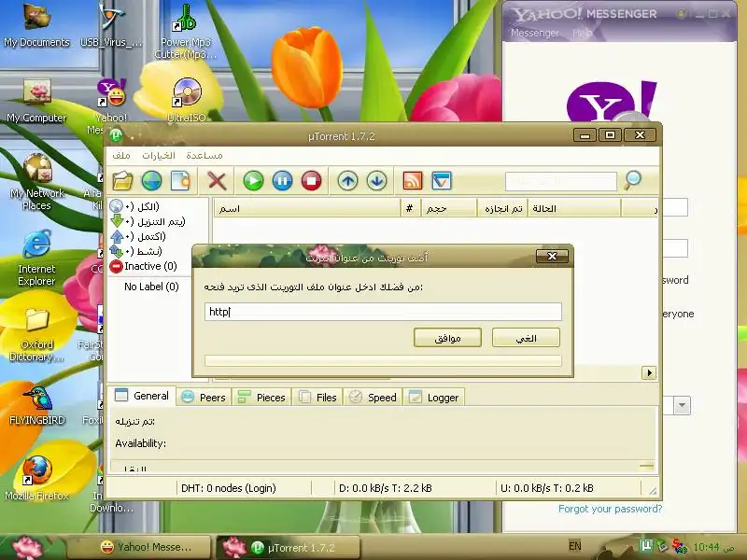Click the تم انجازه column header
This screenshot has width=747, height=560.
[502, 208]
